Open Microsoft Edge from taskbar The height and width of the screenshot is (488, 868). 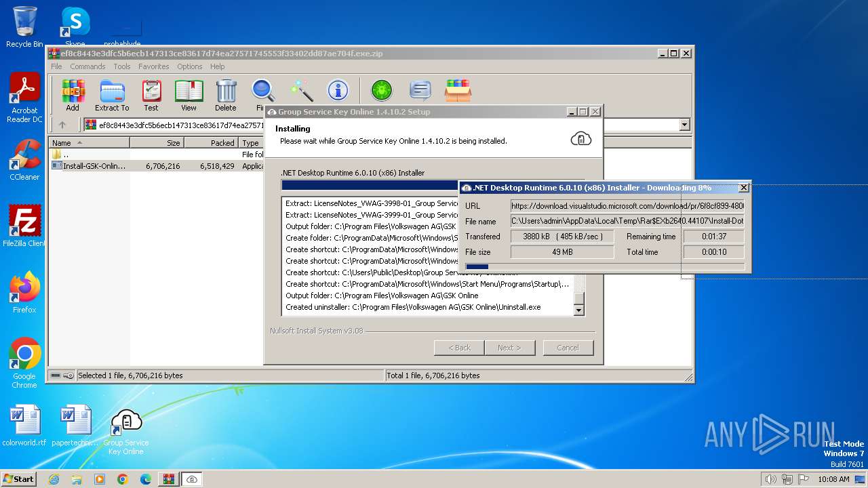tap(145, 479)
